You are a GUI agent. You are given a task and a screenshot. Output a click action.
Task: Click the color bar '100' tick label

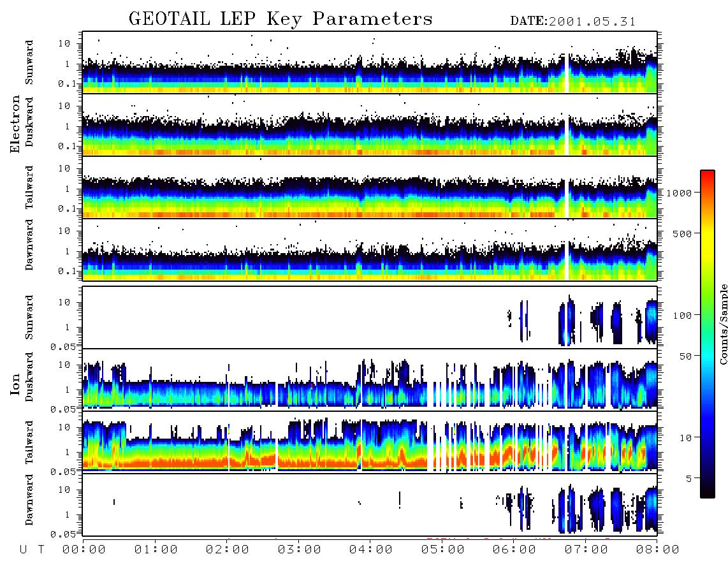[x=682, y=316]
